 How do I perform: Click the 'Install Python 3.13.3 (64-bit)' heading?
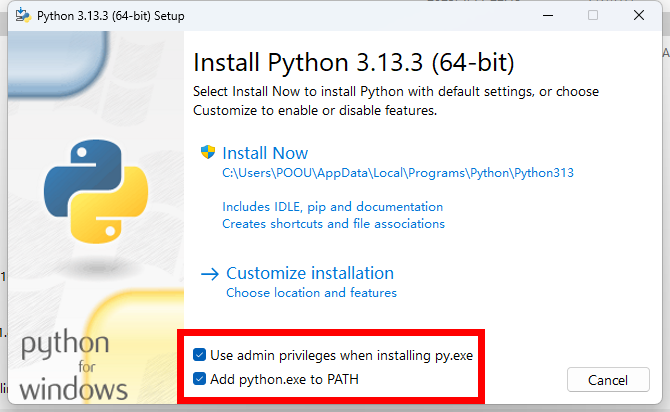point(354,62)
